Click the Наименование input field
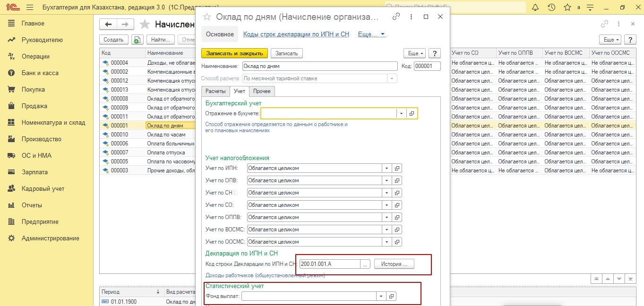The width and height of the screenshot is (644, 306). 319,66
